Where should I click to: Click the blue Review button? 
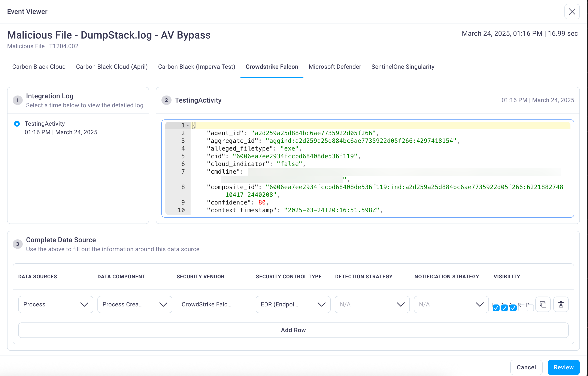[563, 367]
